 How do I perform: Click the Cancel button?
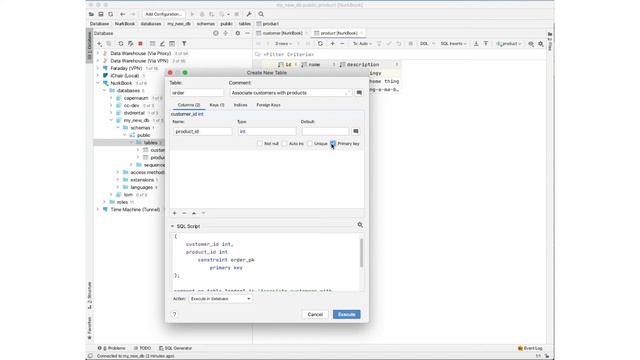(x=315, y=314)
